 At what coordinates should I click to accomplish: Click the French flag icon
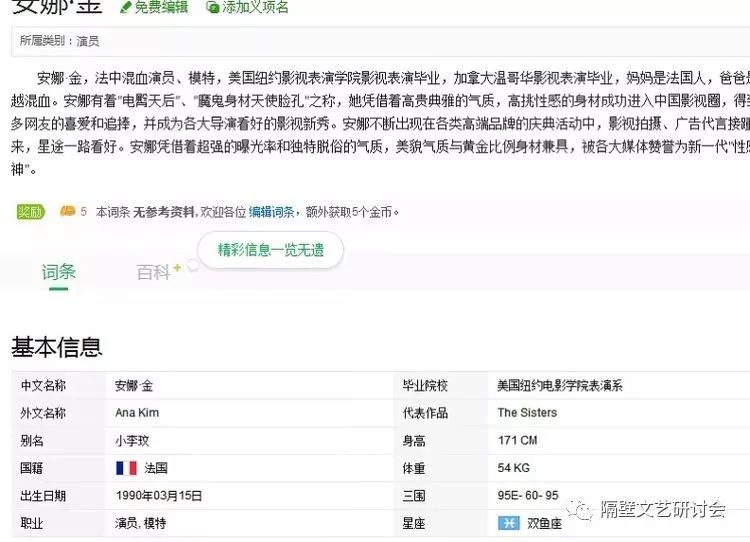(126, 468)
